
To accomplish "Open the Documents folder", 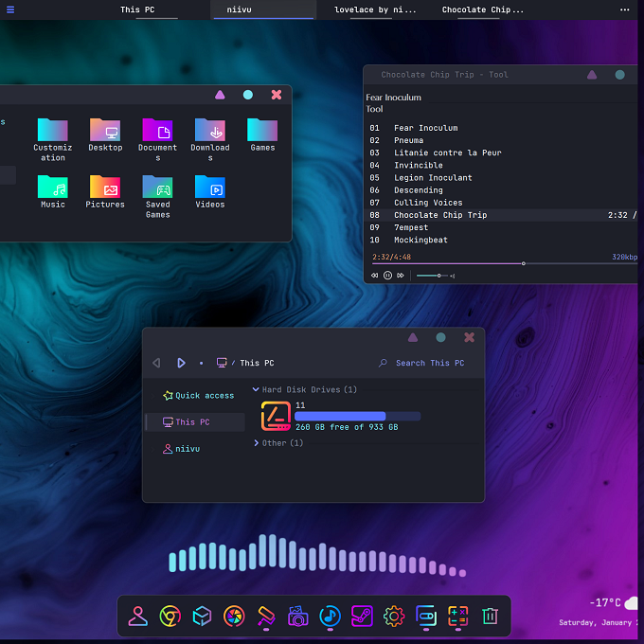I will (158, 139).
